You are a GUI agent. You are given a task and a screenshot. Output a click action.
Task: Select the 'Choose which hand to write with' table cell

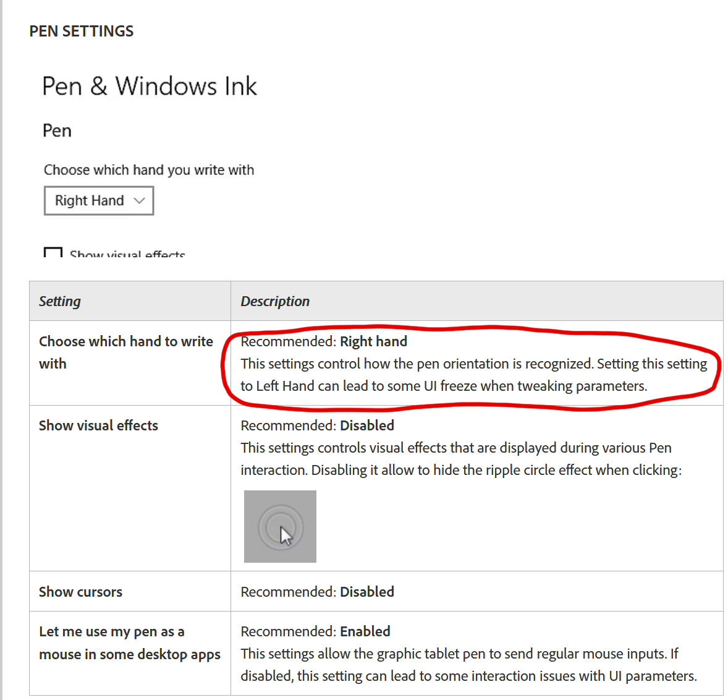[126, 352]
